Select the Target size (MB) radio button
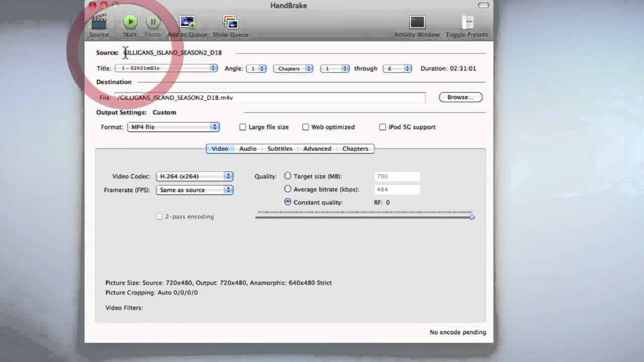This screenshot has width=644, height=362. (x=288, y=176)
